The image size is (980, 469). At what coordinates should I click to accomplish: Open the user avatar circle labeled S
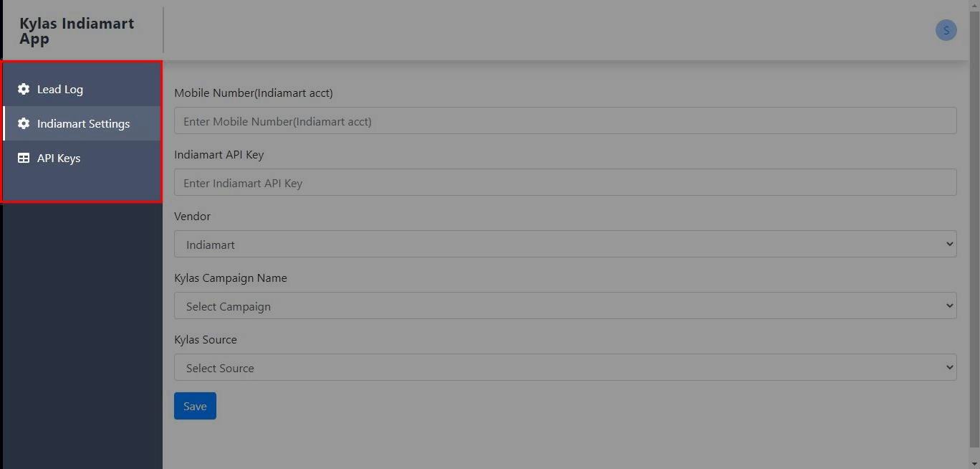[x=946, y=29]
